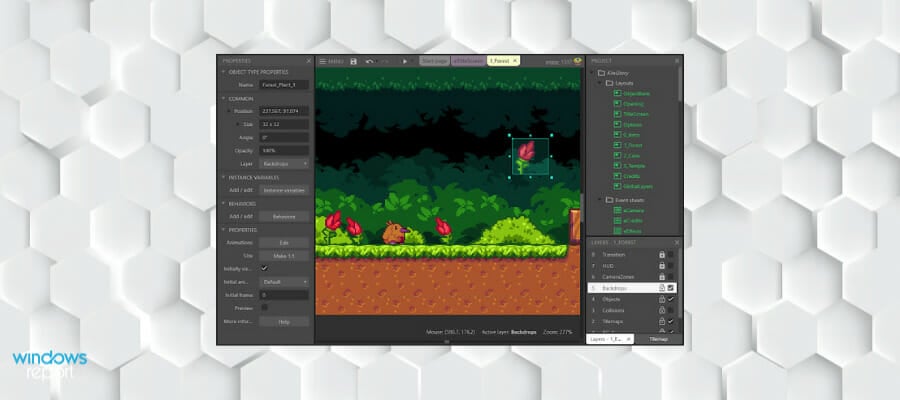
Task: Click the Animations Edit button
Action: pyautogui.click(x=284, y=243)
